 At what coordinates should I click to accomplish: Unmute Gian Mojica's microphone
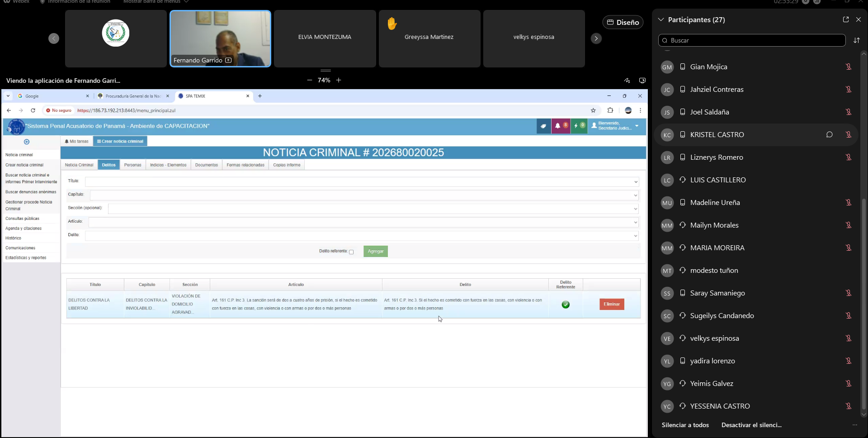[x=848, y=67]
